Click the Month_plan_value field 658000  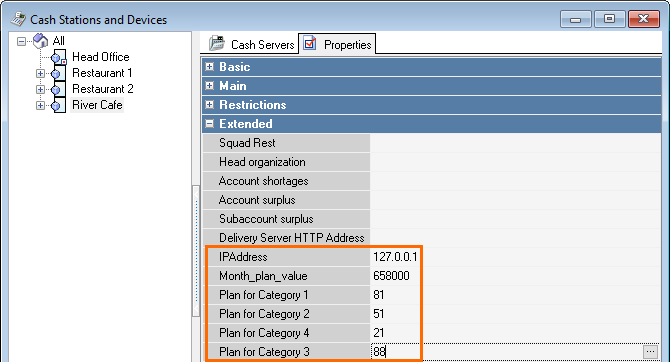(391, 276)
